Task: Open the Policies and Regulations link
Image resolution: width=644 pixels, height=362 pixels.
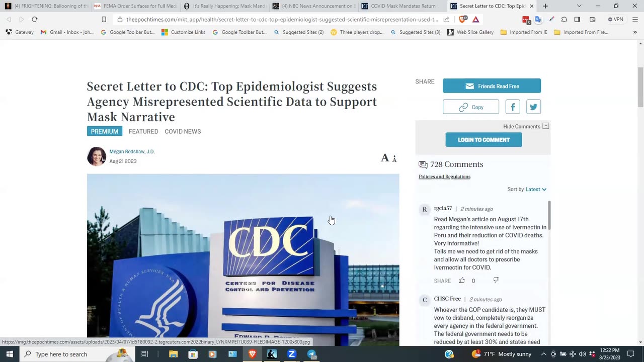Action: [444, 176]
